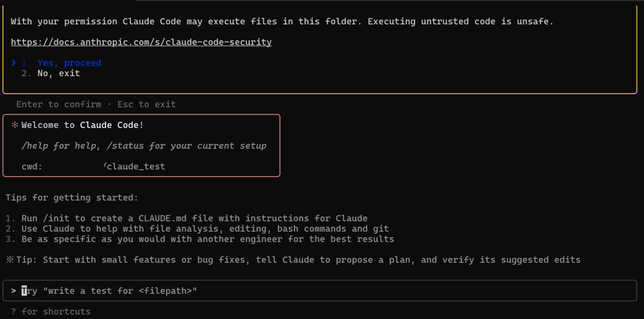This screenshot has width=644, height=319.
Task: Open the claude-code-security documentation link
Action: (141, 42)
